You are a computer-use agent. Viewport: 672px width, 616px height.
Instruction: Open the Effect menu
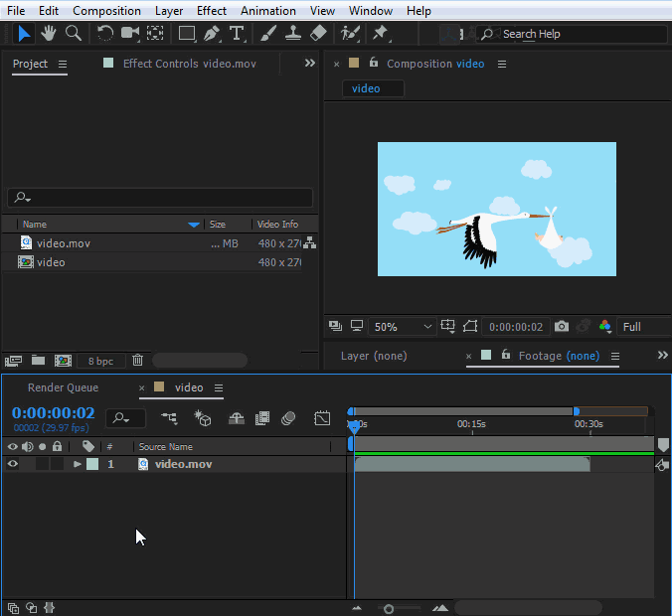point(212,11)
